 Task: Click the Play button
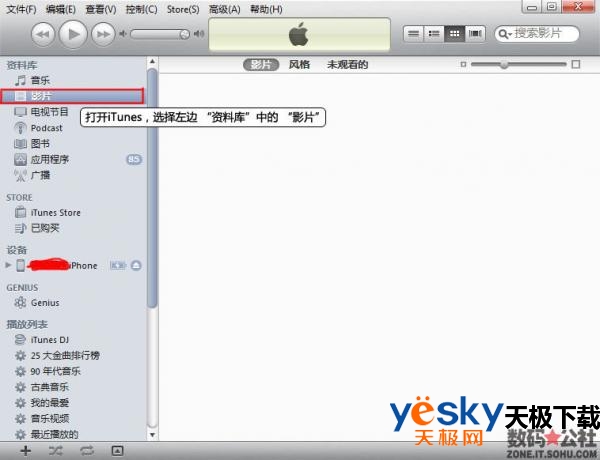pos(73,34)
